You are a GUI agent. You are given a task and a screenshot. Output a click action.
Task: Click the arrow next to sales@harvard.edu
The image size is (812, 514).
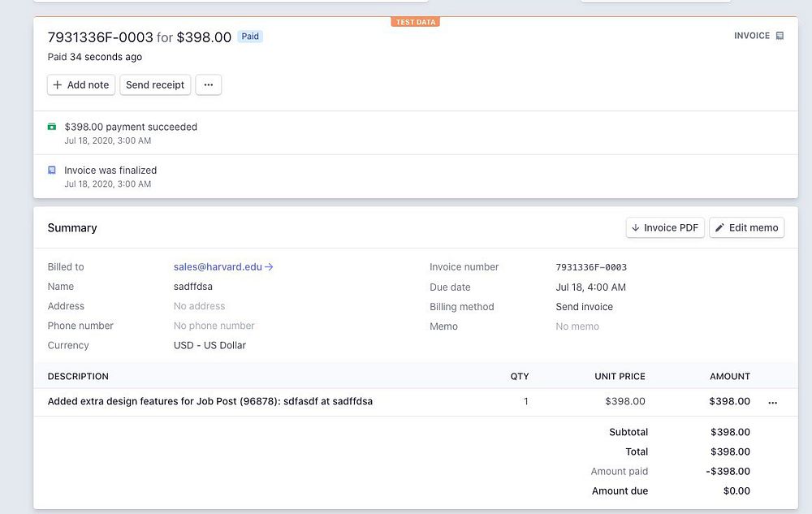270,266
